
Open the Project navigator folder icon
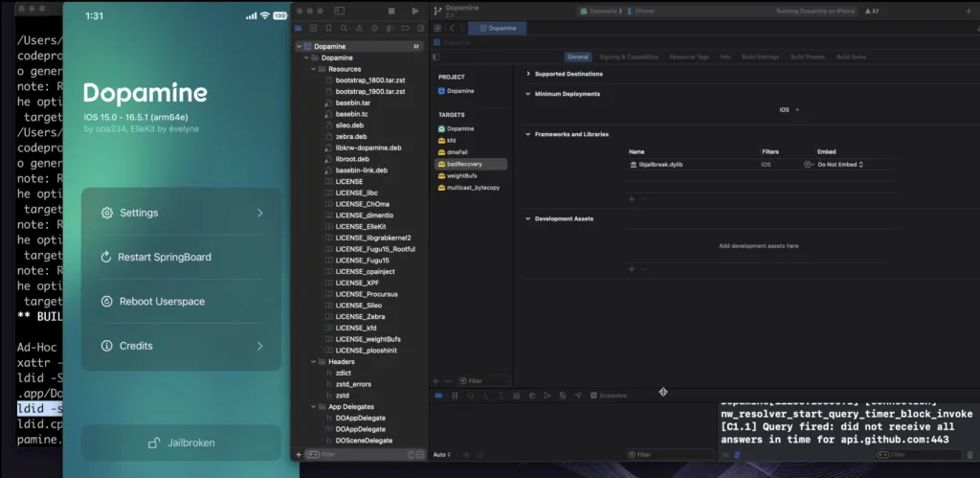[x=299, y=28]
